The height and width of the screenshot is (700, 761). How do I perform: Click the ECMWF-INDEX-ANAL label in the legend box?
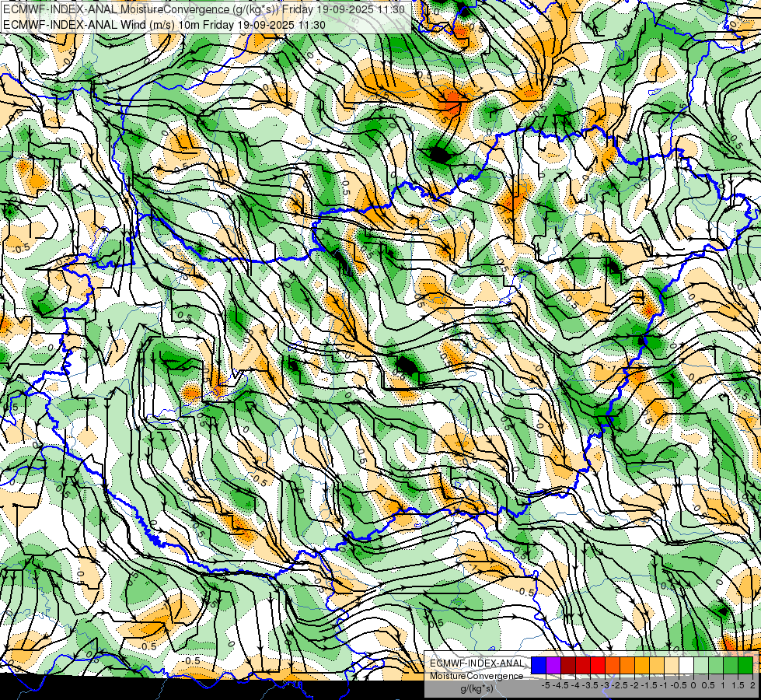coord(476,663)
